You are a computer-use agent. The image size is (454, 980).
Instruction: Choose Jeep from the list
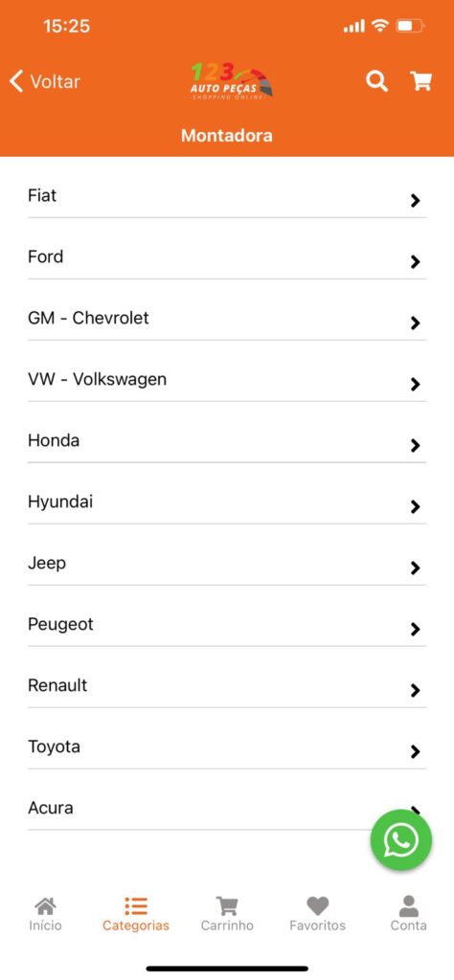tap(227, 563)
